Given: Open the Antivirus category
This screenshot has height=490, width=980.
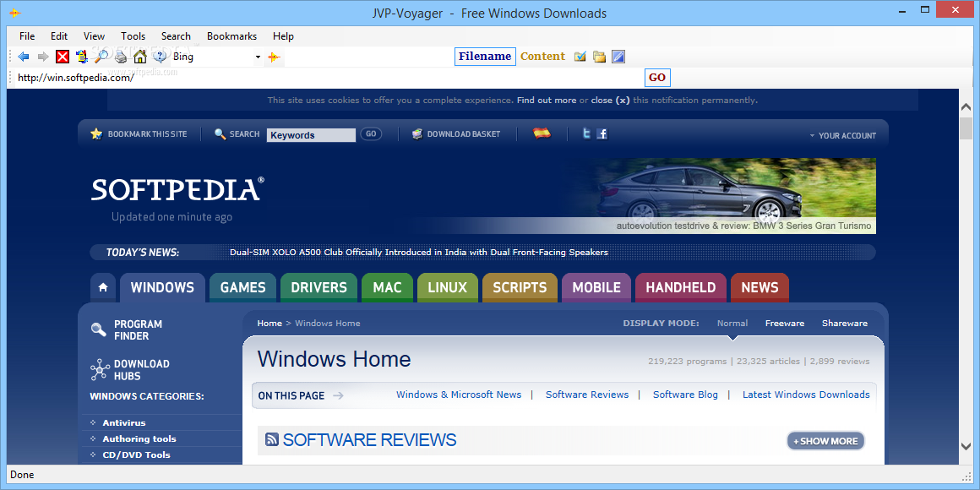Looking at the screenshot, I should tap(123, 422).
